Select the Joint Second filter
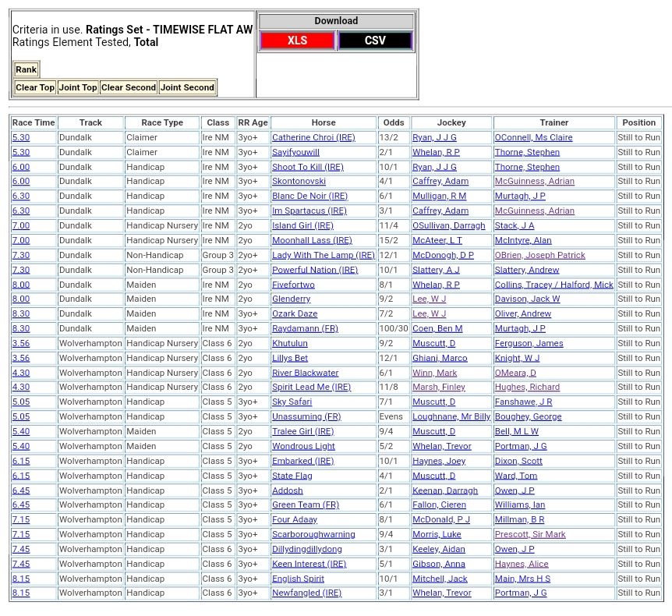Image resolution: width=672 pixels, height=616 pixels. pyautogui.click(x=187, y=87)
